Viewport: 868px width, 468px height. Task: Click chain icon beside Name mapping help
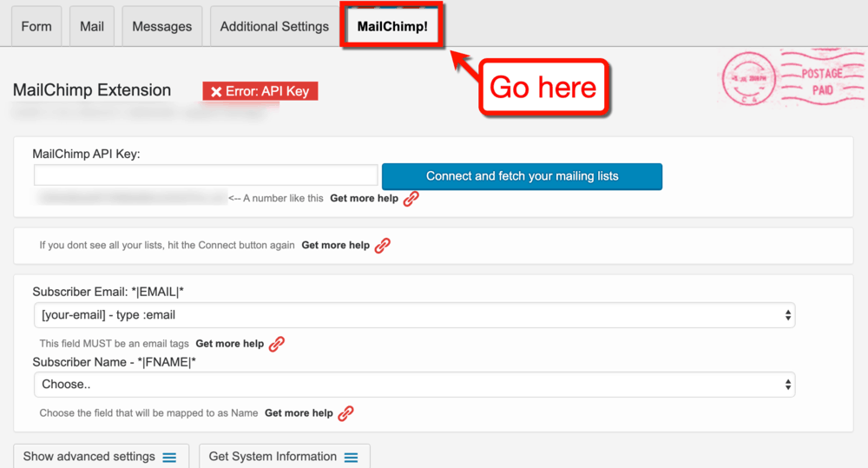346,413
